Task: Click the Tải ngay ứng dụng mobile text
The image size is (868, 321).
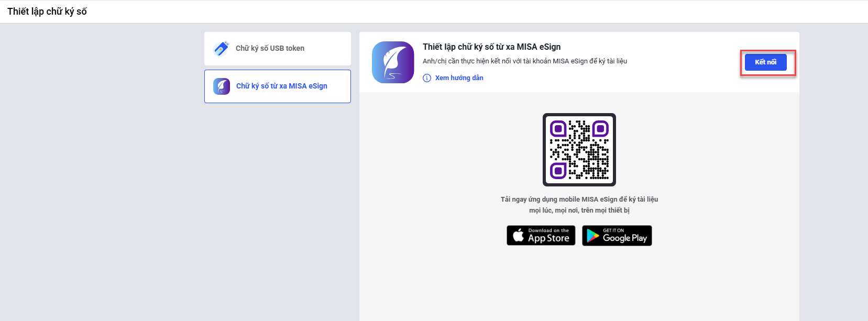Action: pos(579,200)
